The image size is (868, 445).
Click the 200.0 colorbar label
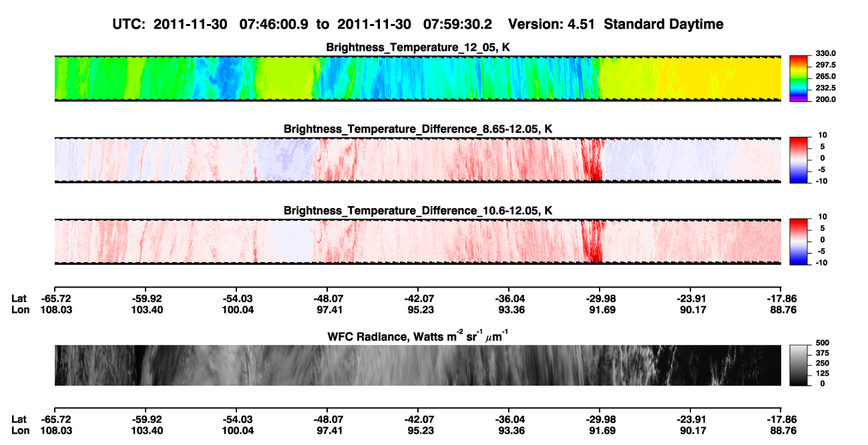coord(825,99)
